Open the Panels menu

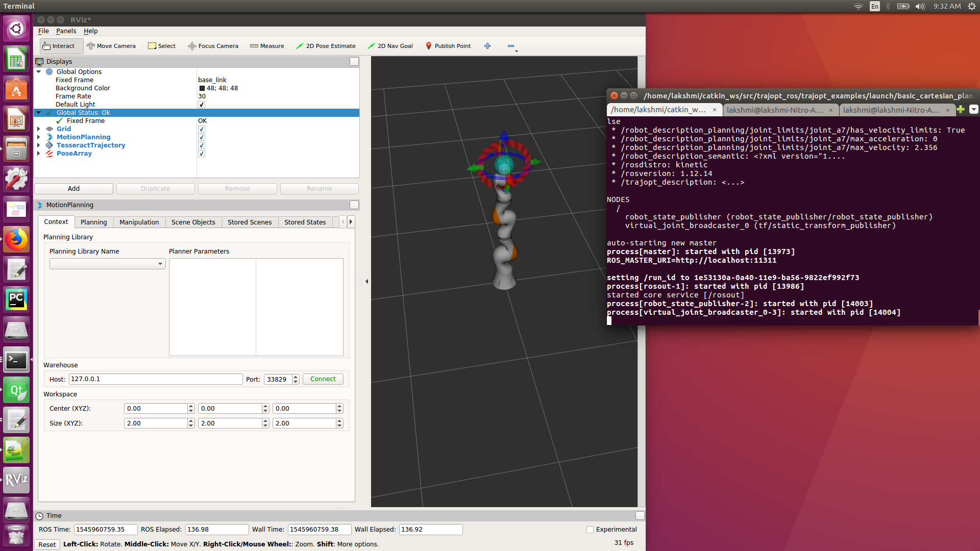(x=66, y=31)
